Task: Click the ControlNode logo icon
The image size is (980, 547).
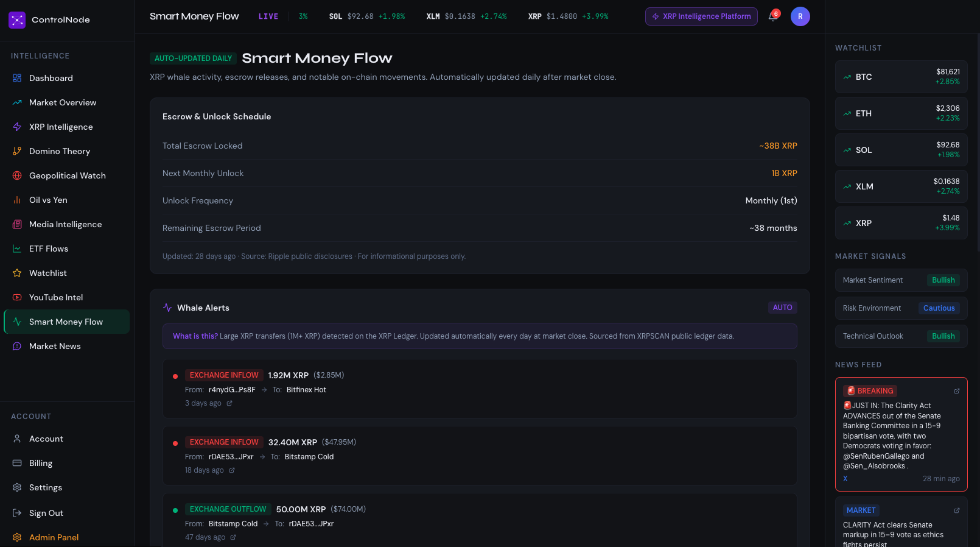Action: (x=17, y=20)
